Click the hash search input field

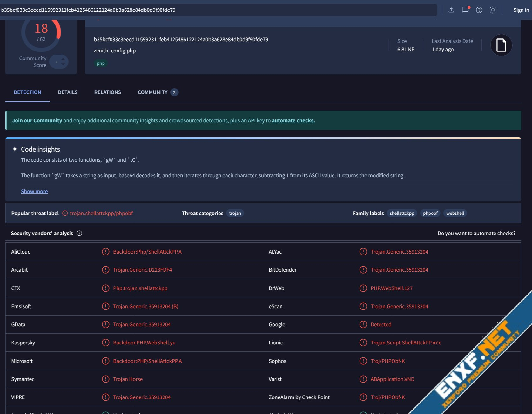pos(219,10)
